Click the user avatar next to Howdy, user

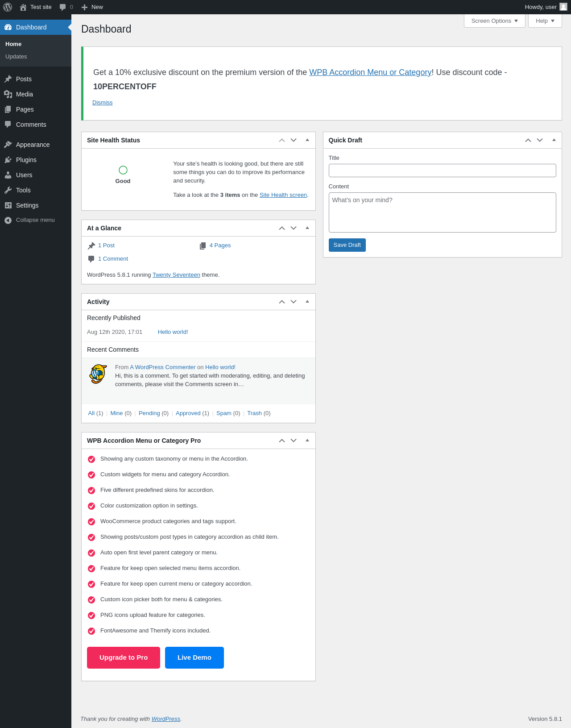click(x=563, y=7)
